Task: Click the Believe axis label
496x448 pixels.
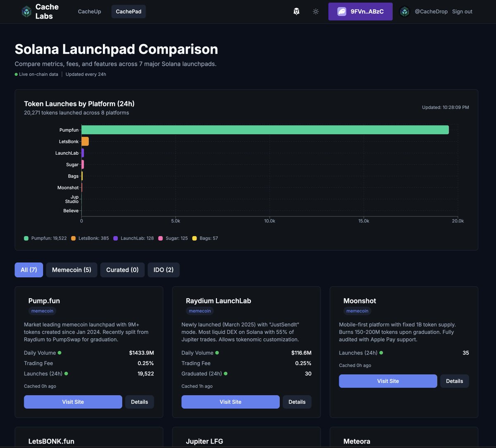Action: [x=71, y=211]
